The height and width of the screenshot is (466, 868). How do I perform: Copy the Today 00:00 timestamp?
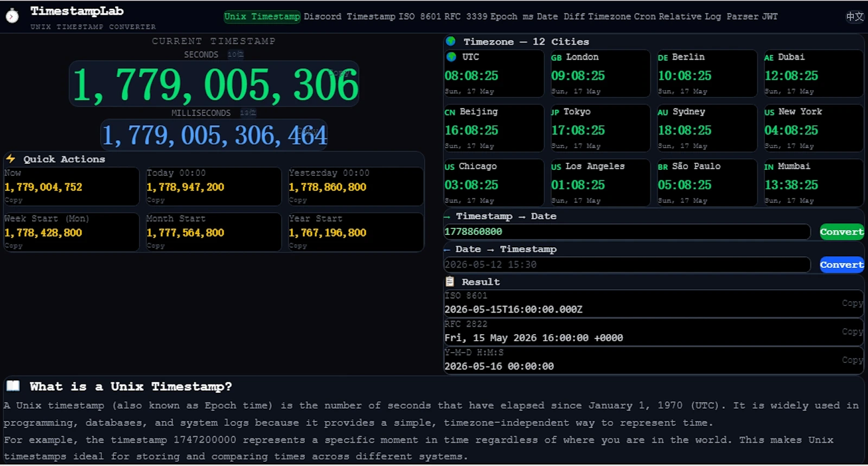tap(156, 200)
